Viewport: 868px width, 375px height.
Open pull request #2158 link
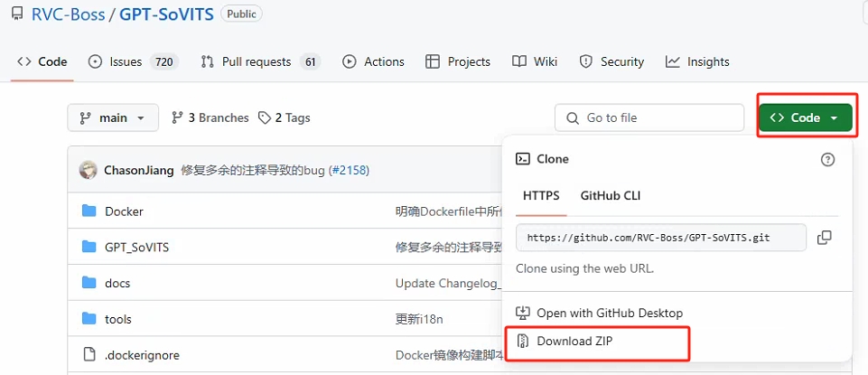tap(349, 170)
